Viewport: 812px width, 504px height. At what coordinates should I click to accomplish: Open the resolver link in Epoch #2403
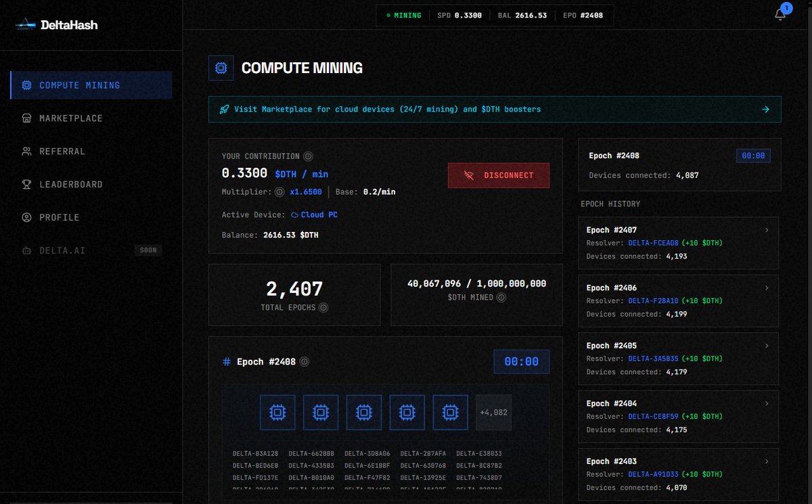tap(653, 474)
